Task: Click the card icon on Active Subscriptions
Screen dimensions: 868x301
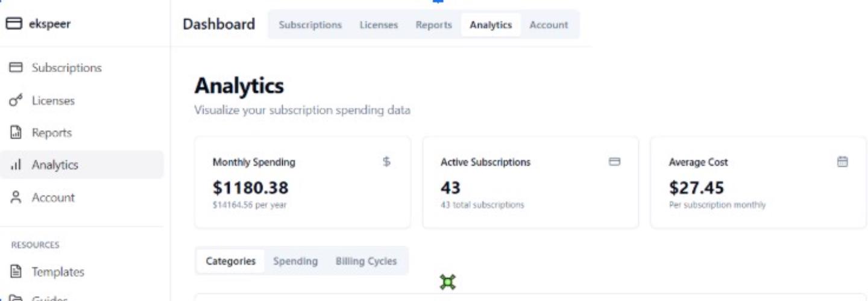Action: point(614,162)
